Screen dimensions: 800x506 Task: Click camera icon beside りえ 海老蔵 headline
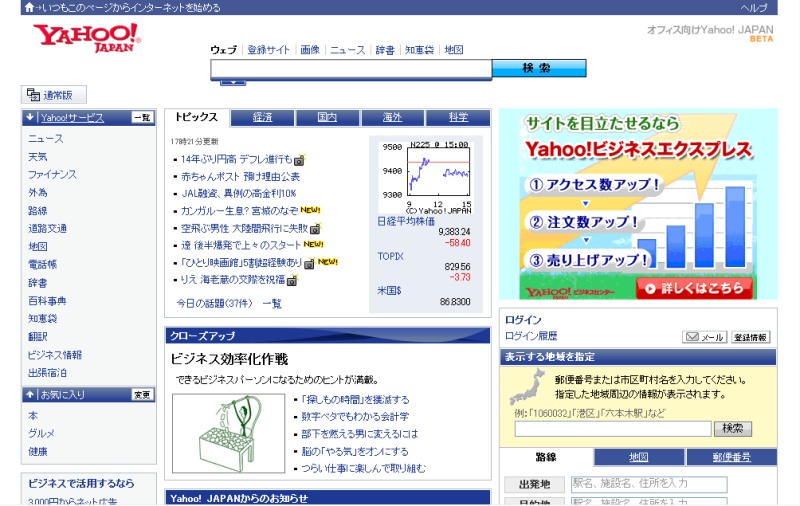(x=292, y=281)
